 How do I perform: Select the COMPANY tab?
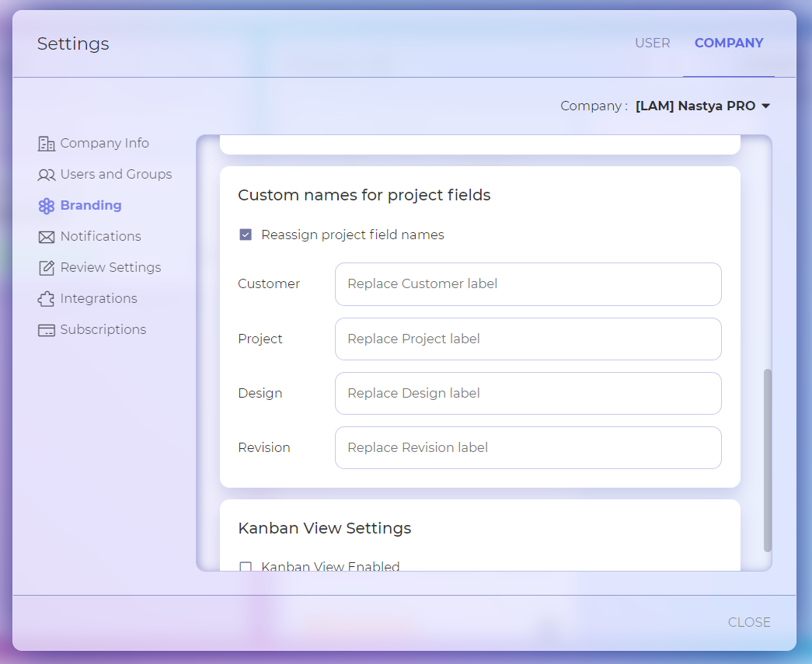729,43
